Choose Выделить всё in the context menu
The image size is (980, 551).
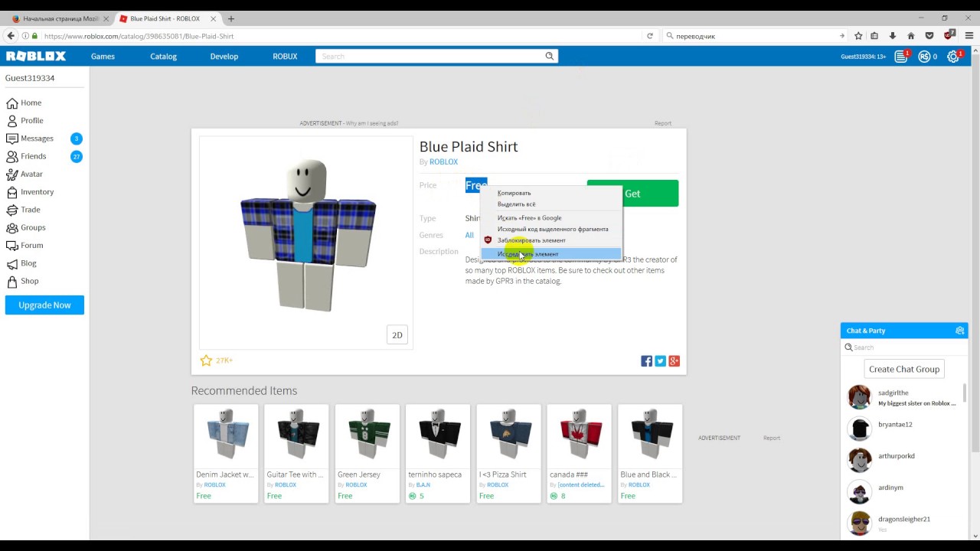(x=551, y=204)
